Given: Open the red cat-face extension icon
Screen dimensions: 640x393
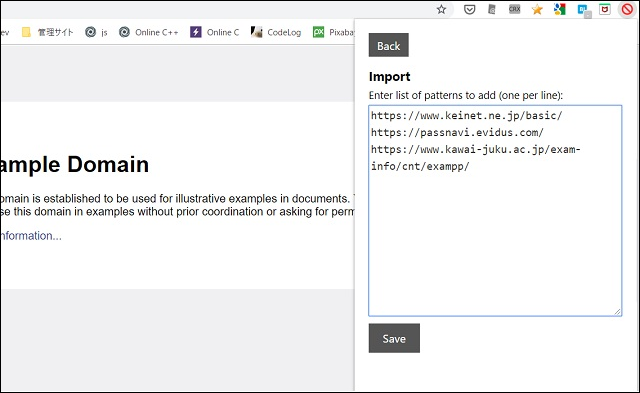Looking at the screenshot, I should click(x=604, y=9).
